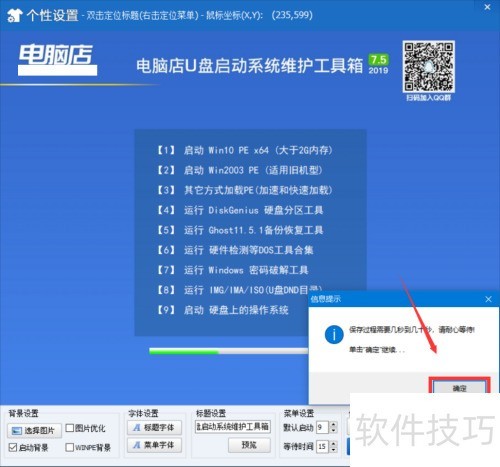Open the 标题字体 font settings
Viewport: 500px width, 467px height.
coord(154,428)
